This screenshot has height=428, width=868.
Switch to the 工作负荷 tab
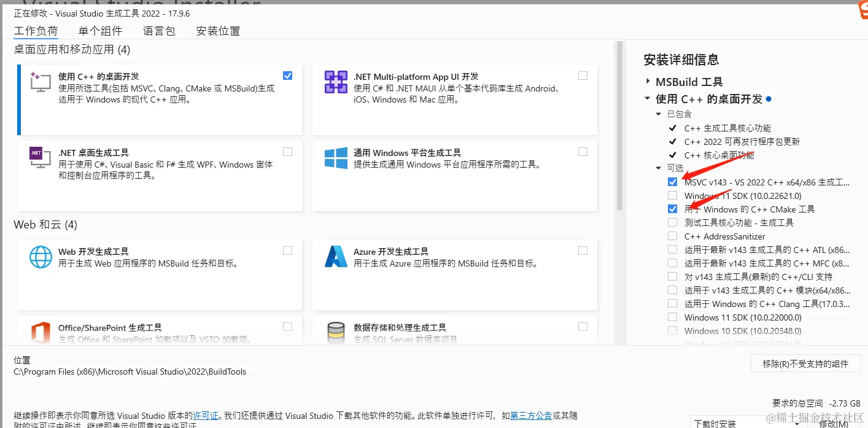click(36, 31)
